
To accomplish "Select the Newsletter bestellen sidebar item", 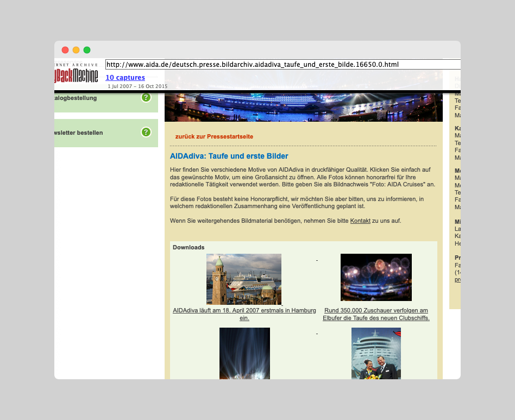I will [106, 133].
